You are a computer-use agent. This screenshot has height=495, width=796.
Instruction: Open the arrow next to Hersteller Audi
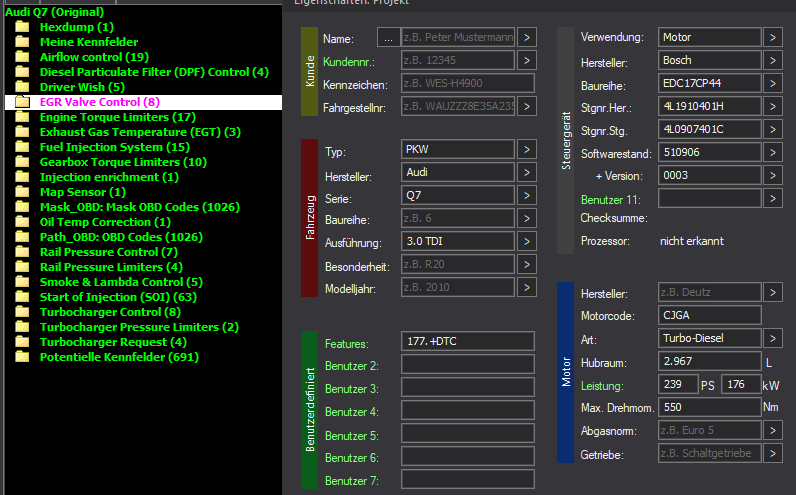tap(527, 173)
